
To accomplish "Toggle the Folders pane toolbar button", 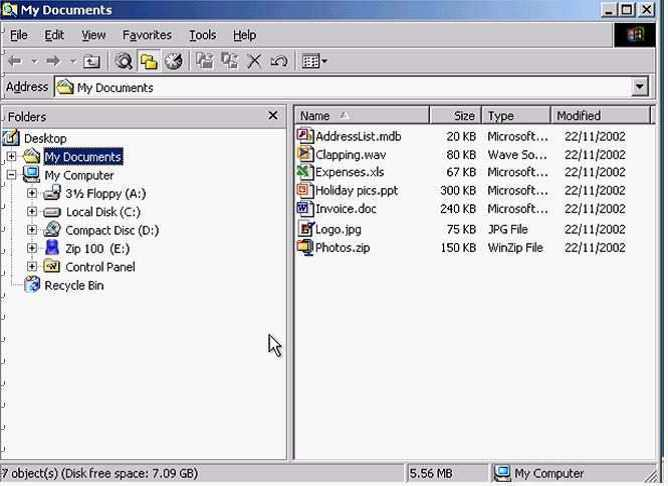I will [x=149, y=62].
